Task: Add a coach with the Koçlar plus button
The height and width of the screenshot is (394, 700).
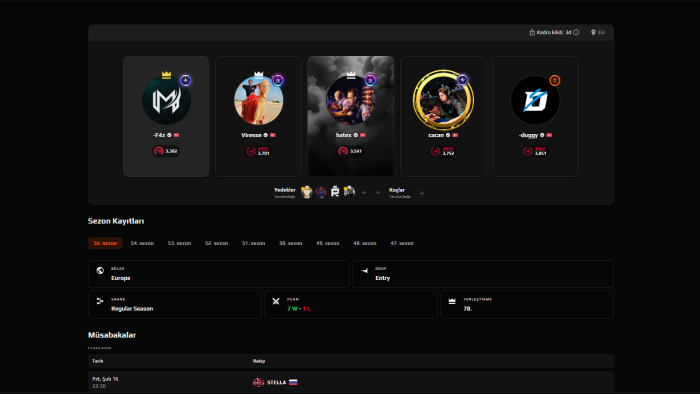Action: [421, 193]
